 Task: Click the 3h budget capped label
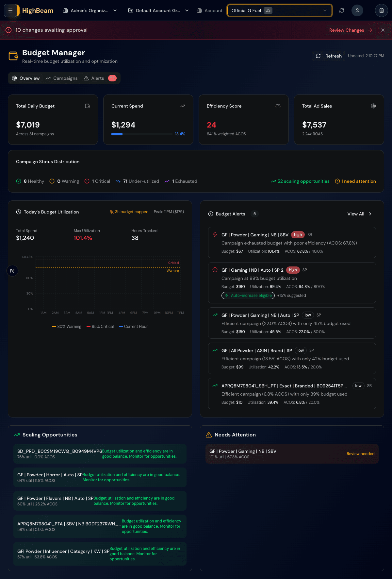(x=129, y=212)
